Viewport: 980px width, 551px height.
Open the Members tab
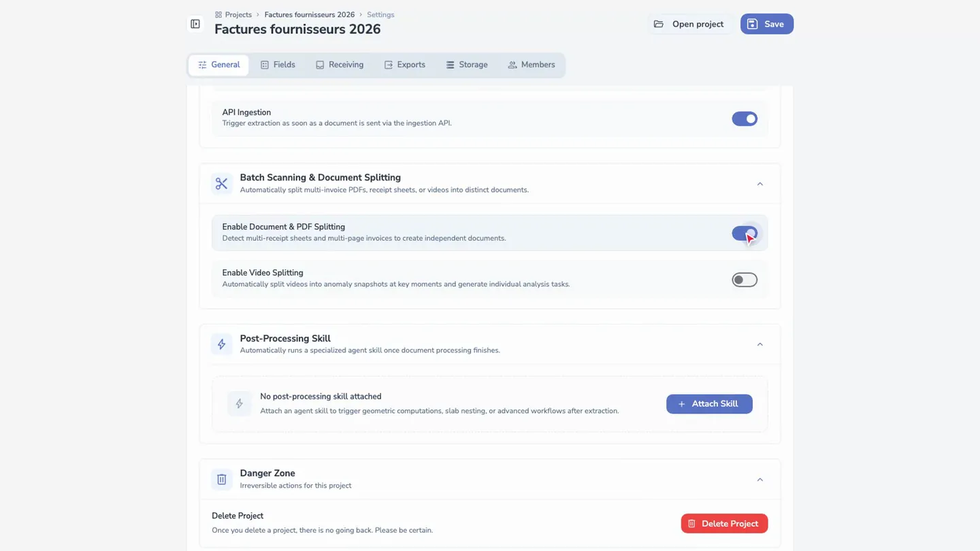(531, 65)
